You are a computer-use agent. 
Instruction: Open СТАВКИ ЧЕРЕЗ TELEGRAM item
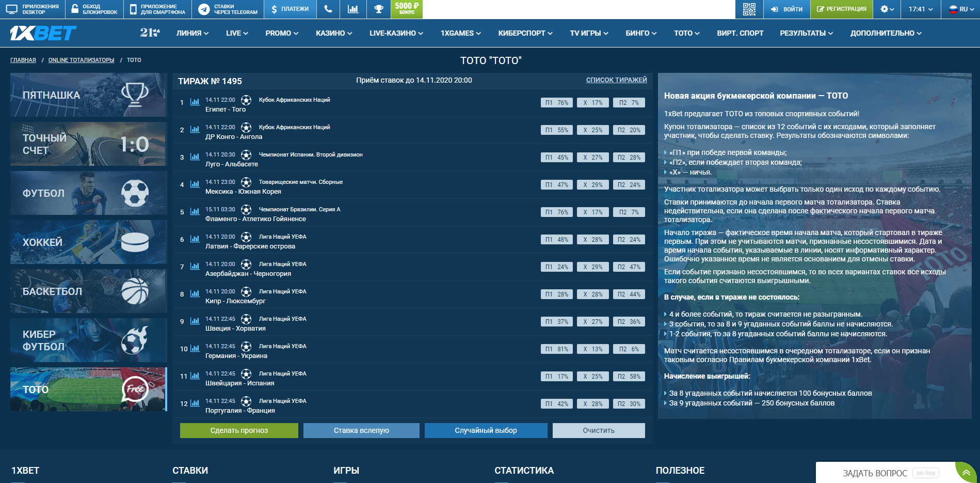click(228, 9)
